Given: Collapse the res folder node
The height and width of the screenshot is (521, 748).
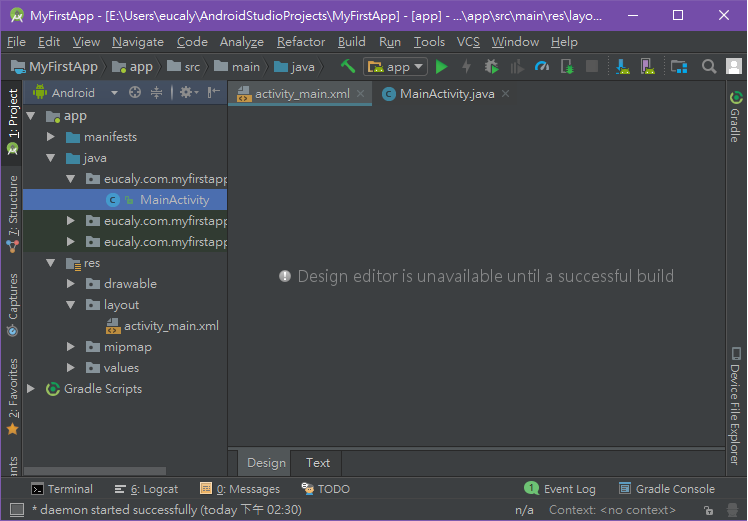Looking at the screenshot, I should tap(51, 263).
